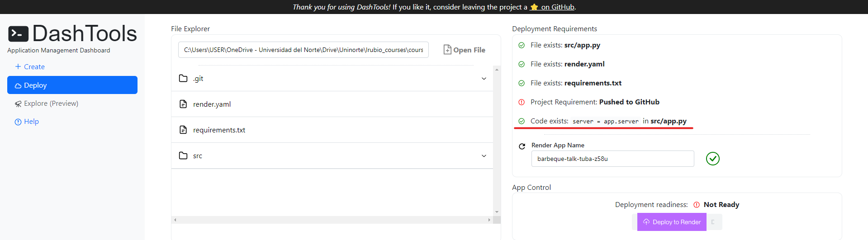868x240 pixels.
Task: Click the check icon for Code exists row
Action: (522, 121)
